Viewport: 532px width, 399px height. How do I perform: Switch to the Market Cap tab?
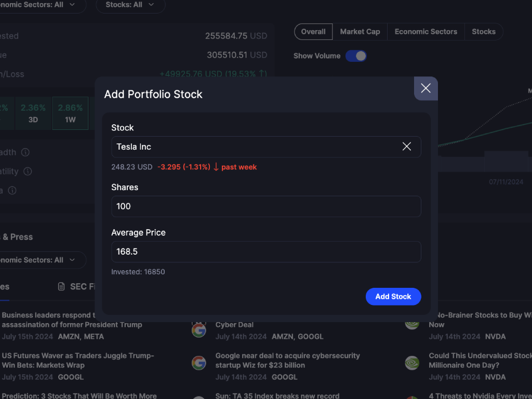[x=360, y=32]
